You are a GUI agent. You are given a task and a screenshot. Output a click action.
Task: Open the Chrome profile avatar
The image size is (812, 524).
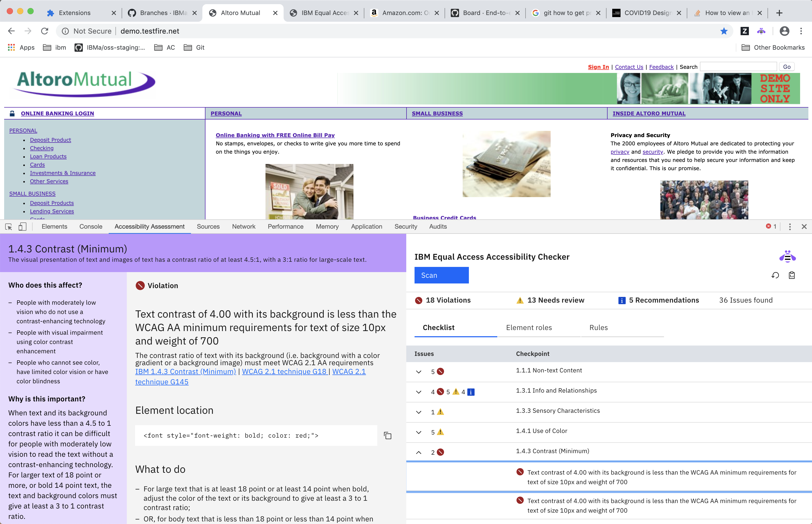[x=784, y=31]
